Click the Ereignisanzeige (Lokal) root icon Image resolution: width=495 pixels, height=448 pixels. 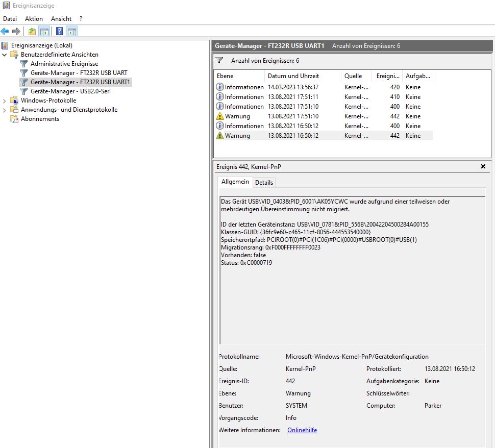click(x=5, y=45)
